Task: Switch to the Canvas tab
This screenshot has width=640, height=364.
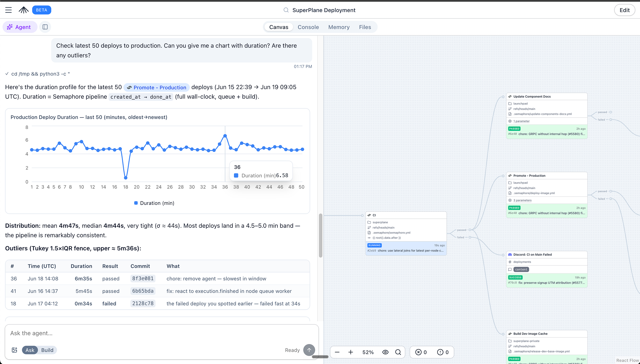Action: [279, 27]
